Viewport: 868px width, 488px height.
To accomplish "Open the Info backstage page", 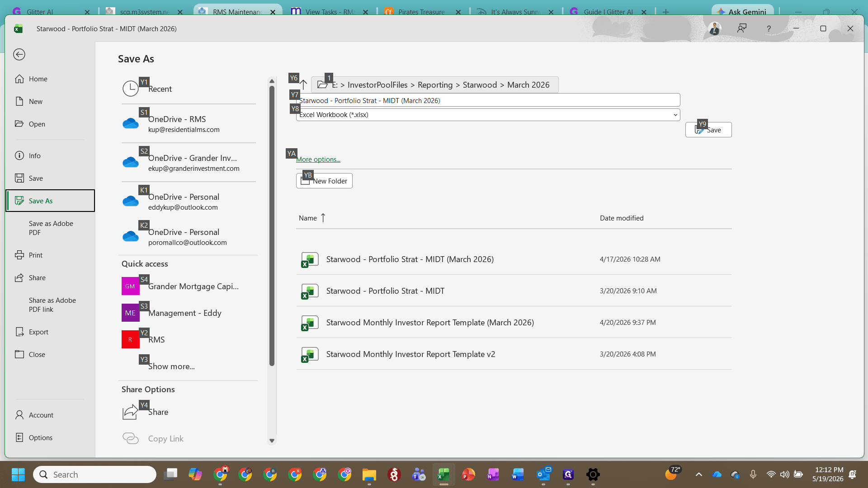I will 50,155.
